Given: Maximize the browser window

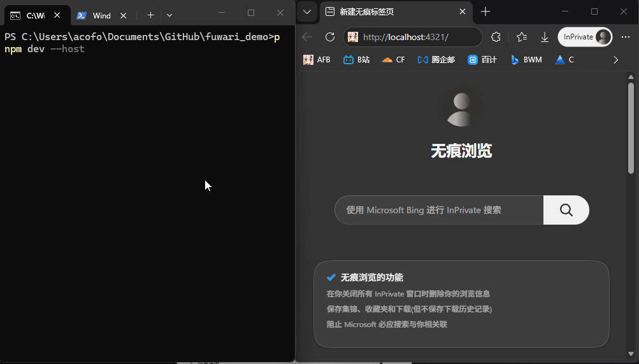Looking at the screenshot, I should [594, 12].
